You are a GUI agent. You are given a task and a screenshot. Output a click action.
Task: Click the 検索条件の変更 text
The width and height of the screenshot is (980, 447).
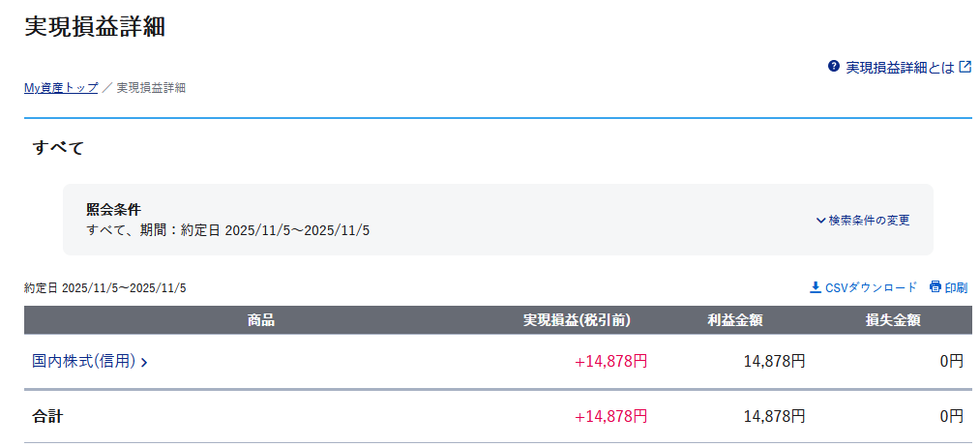coord(869,221)
